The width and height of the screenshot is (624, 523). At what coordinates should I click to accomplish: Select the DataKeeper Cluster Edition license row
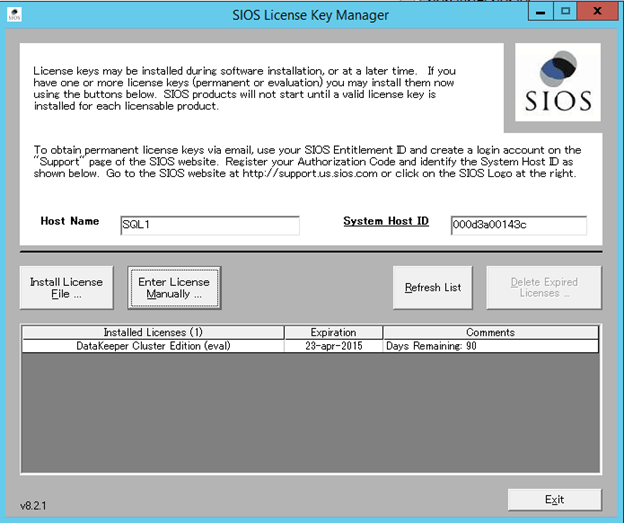[152, 346]
